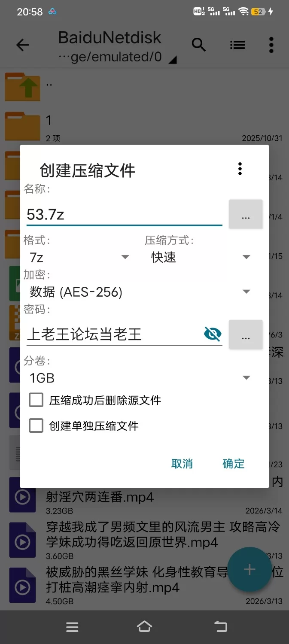The width and height of the screenshot is (289, 644).
Task: Confirm with the 确定 button
Action: [x=233, y=464]
